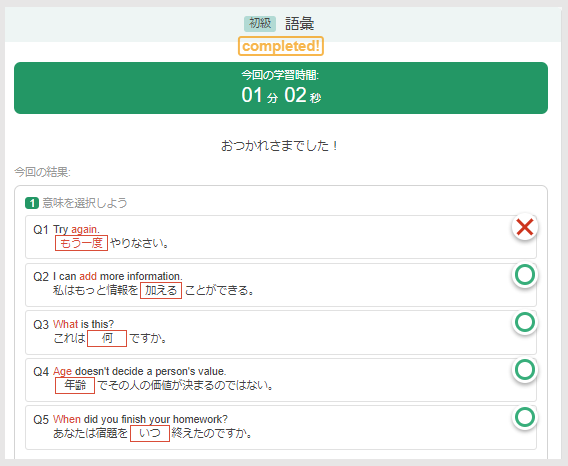This screenshot has width=568, height=466.
Task: Click the red X mark on Q1
Action: click(x=525, y=227)
